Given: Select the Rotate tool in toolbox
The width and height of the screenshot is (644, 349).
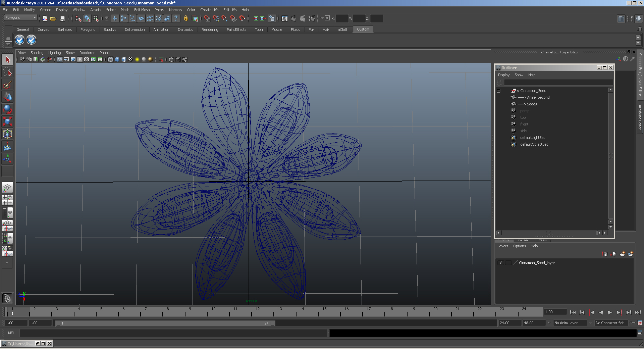Looking at the screenshot, I should 7,109.
